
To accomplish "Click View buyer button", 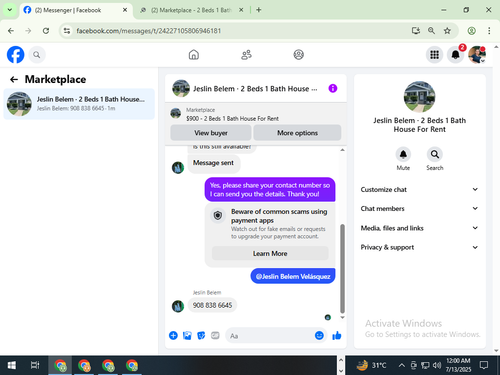I will tap(211, 133).
